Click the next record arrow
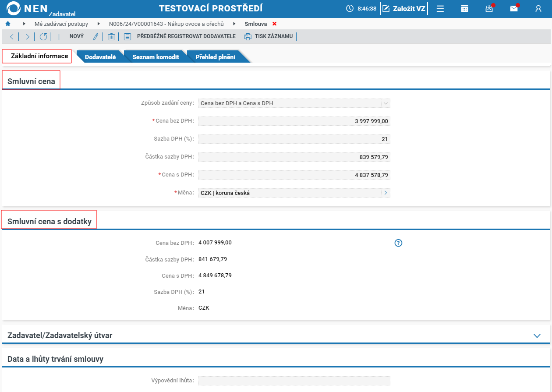Image resolution: width=552 pixels, height=392 pixels. pos(27,37)
